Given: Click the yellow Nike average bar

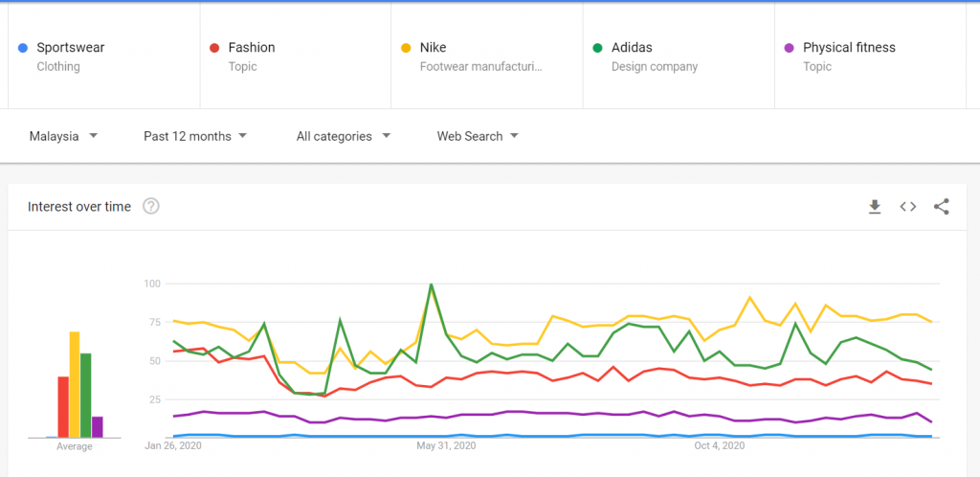Looking at the screenshot, I should pyautogui.click(x=75, y=384).
